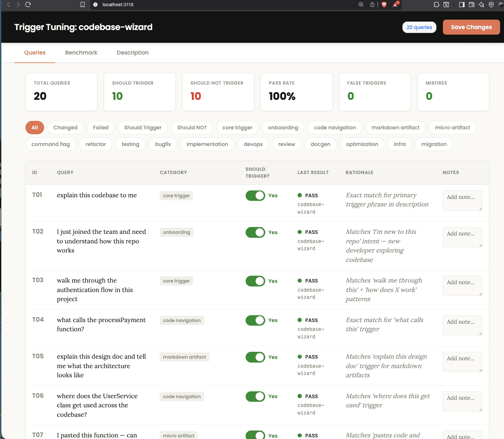Image resolution: width=504 pixels, height=439 pixels.
Task: Click 'what calls the processPayment function?' query
Action: coord(101,324)
